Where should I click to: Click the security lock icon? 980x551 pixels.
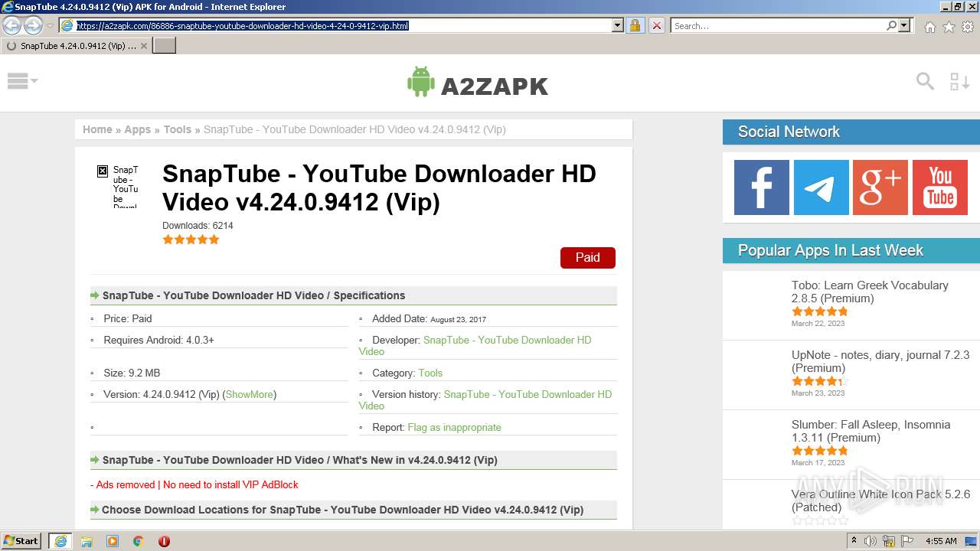635,26
